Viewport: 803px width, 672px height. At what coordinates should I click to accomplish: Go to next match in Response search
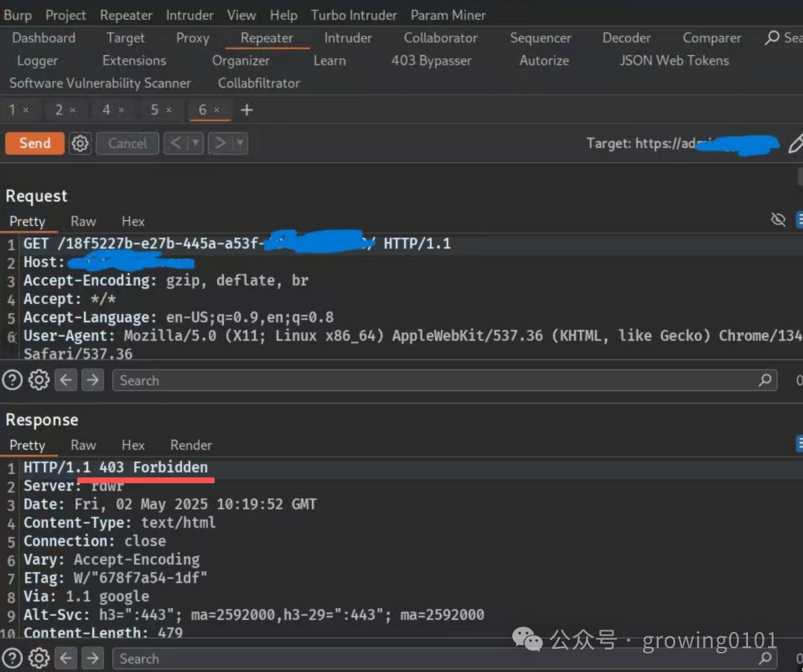[x=92, y=659]
